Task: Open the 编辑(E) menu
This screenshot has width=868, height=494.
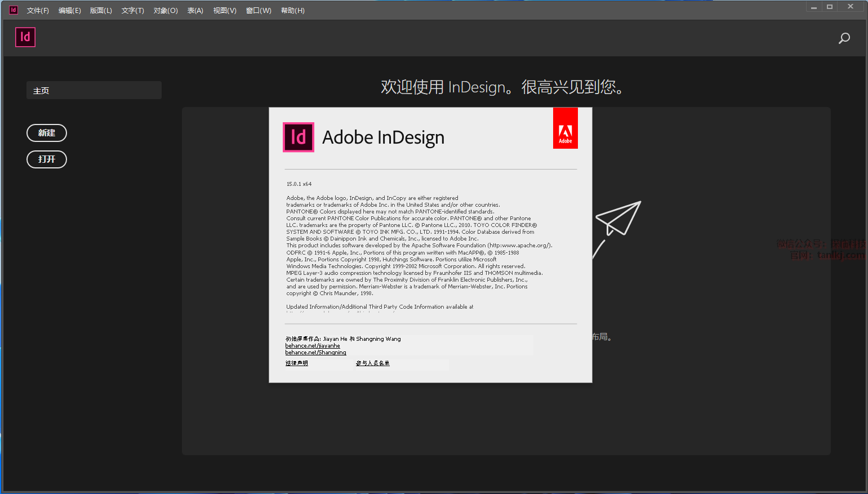Action: click(x=69, y=11)
